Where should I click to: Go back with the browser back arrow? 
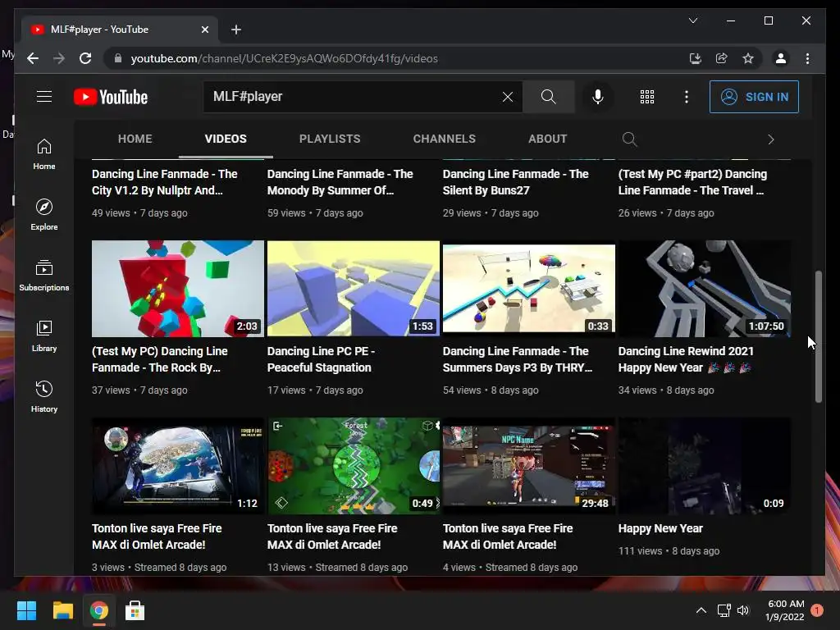(x=33, y=58)
